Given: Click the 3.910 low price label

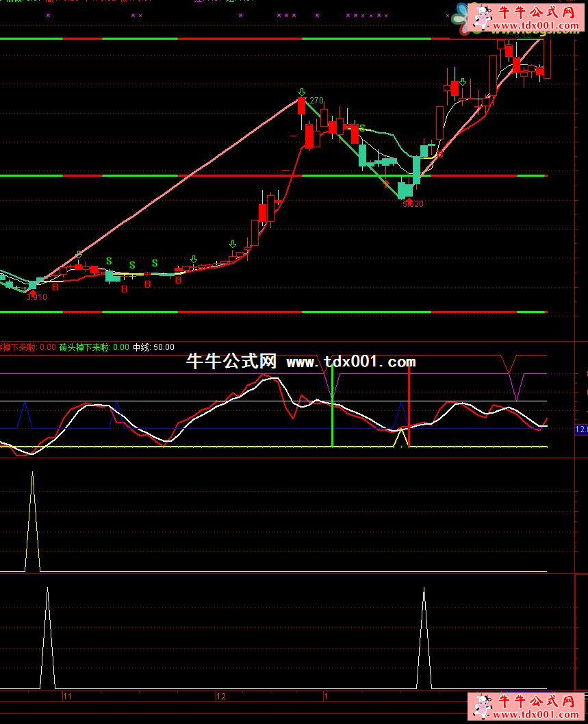Looking at the screenshot, I should coord(36,297).
